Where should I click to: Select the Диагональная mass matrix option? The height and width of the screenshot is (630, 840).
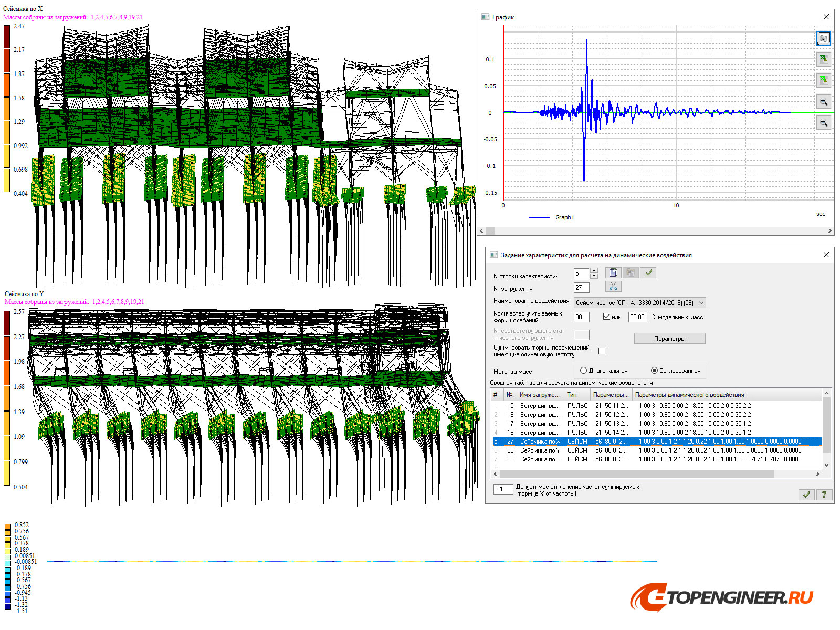tap(583, 371)
